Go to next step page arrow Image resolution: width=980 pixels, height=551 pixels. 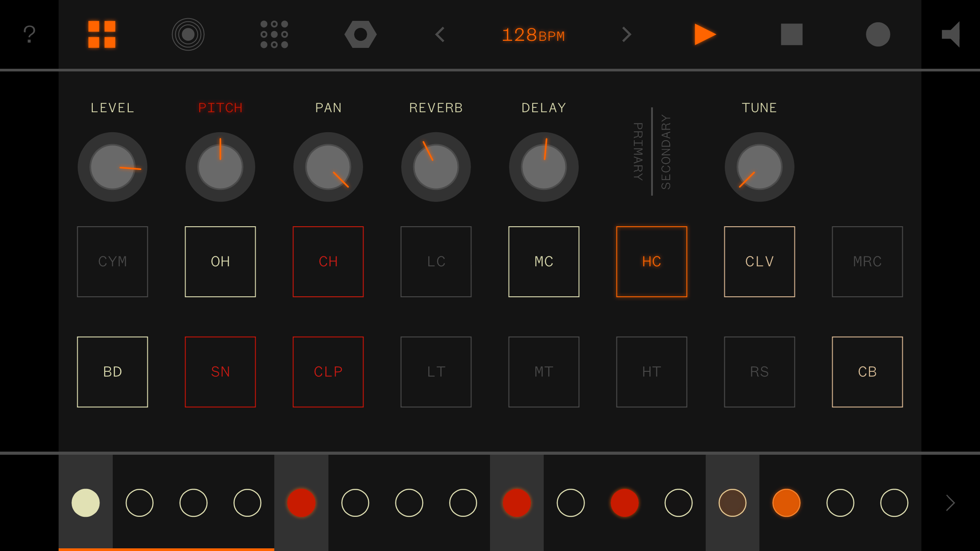pos(950,503)
